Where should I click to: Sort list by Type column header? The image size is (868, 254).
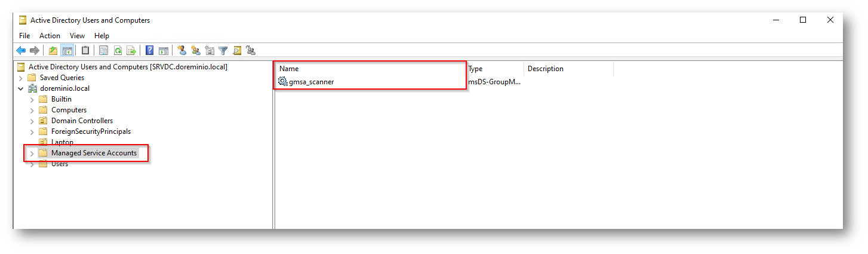point(495,69)
